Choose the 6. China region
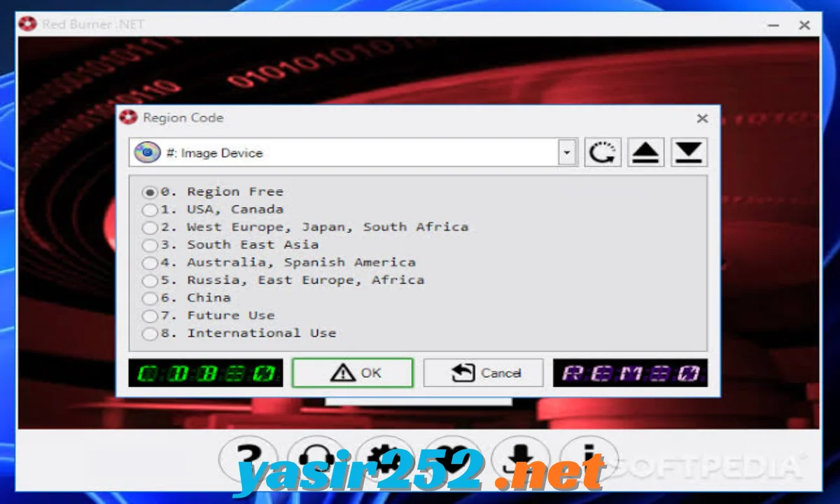This screenshot has width=840, height=504. pyautogui.click(x=186, y=297)
